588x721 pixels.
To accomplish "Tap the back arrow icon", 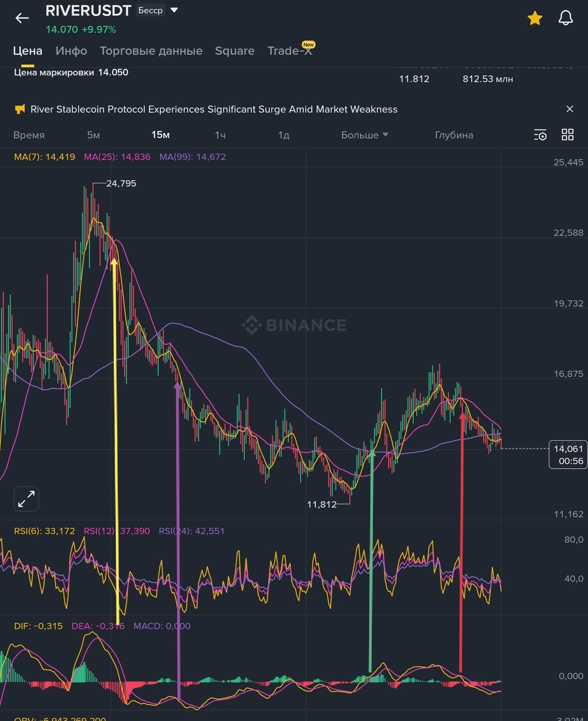I will tap(22, 18).
